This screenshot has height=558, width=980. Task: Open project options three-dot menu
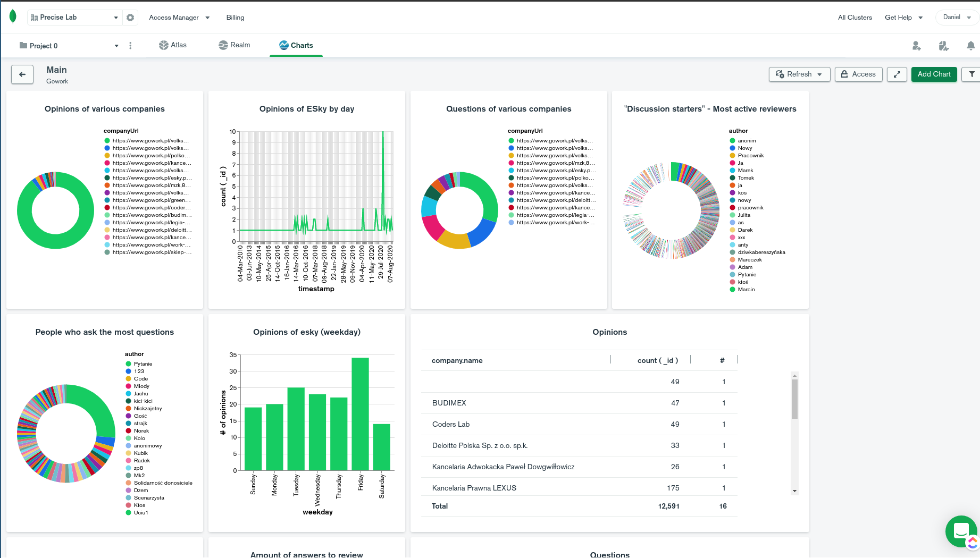click(x=130, y=46)
